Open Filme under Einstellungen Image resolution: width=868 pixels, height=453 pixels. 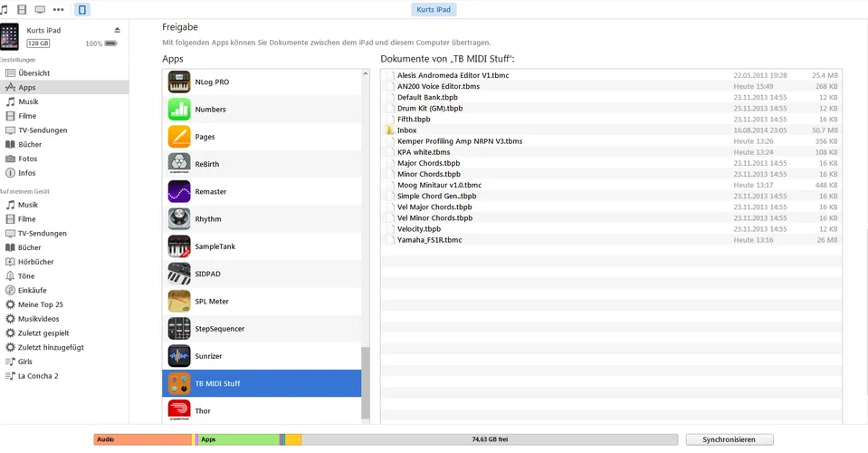(64, 116)
